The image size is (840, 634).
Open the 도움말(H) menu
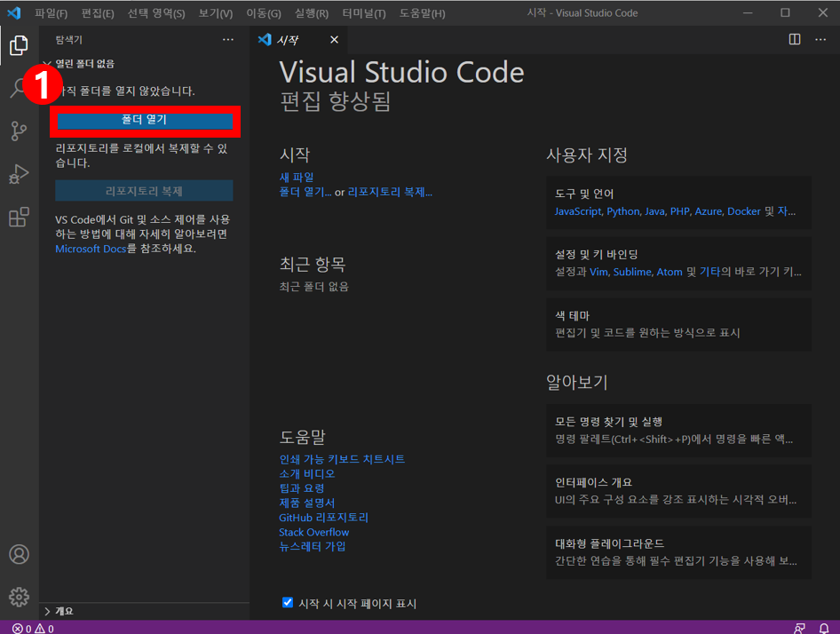click(422, 13)
